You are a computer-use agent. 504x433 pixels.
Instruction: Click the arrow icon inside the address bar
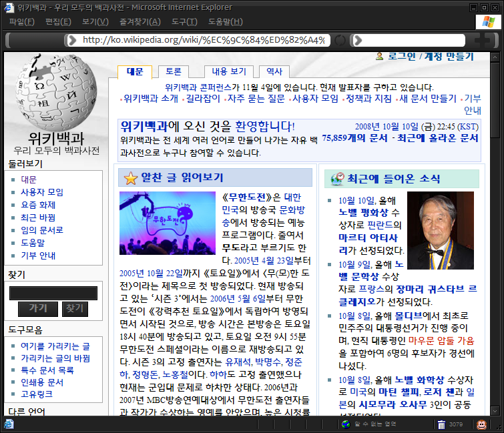point(73,41)
